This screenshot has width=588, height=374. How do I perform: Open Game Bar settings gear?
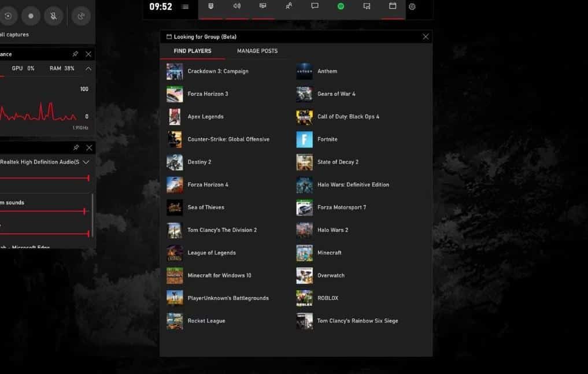click(x=412, y=7)
